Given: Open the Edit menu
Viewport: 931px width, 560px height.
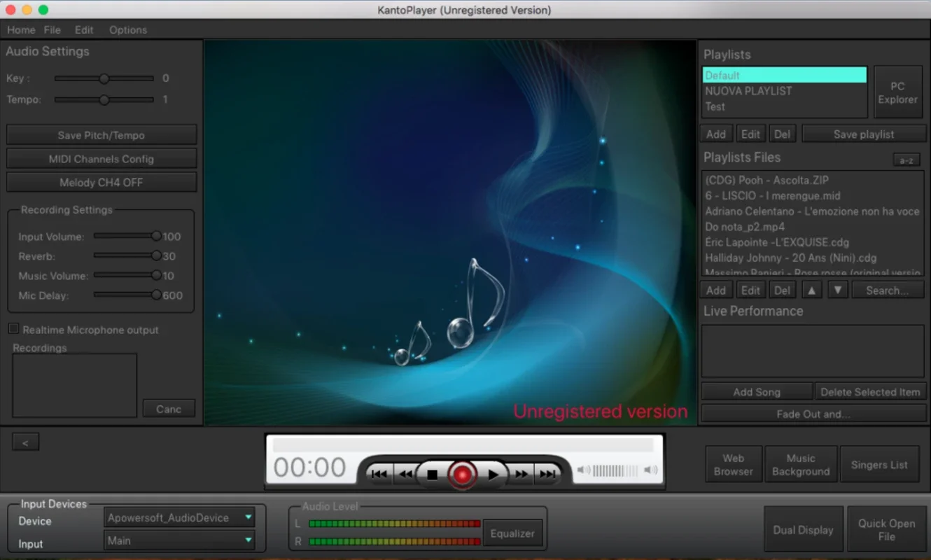Looking at the screenshot, I should click(84, 30).
